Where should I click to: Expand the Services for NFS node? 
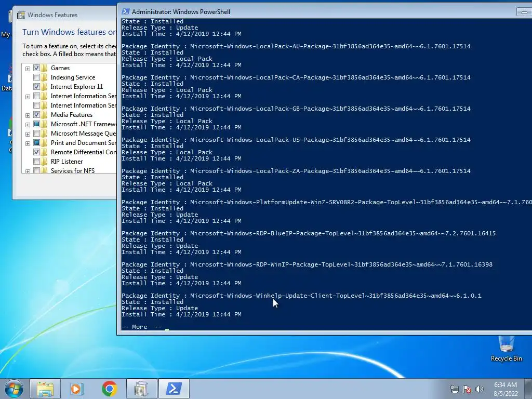(x=28, y=171)
